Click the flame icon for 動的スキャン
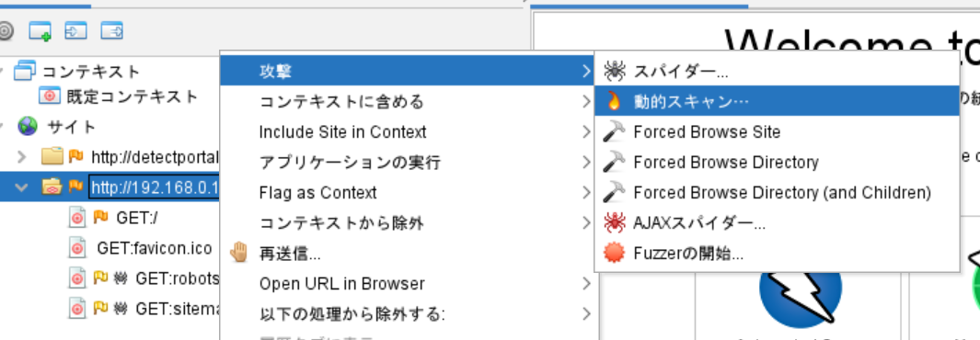This screenshot has width=980, height=340. tap(614, 101)
